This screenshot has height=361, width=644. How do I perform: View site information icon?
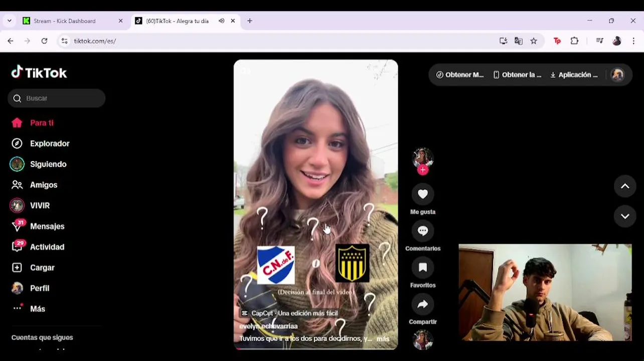coord(64,41)
